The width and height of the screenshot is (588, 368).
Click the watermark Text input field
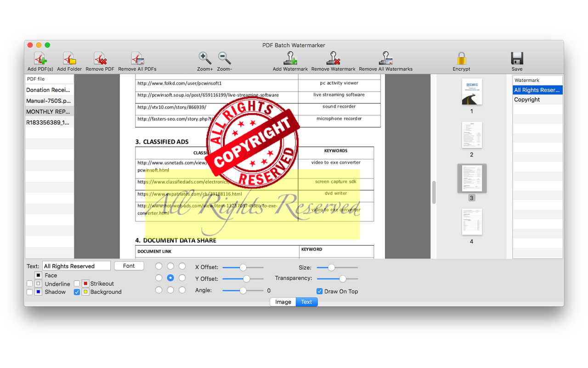pyautogui.click(x=77, y=266)
